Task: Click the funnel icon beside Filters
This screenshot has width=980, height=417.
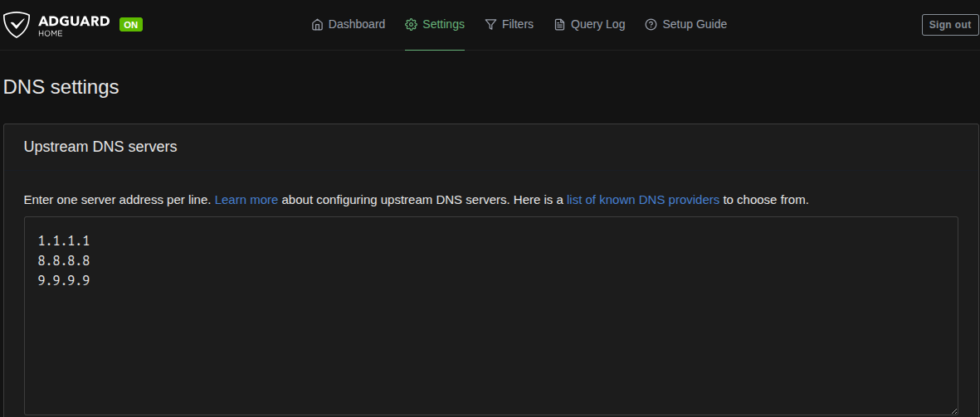Action: pyautogui.click(x=490, y=25)
